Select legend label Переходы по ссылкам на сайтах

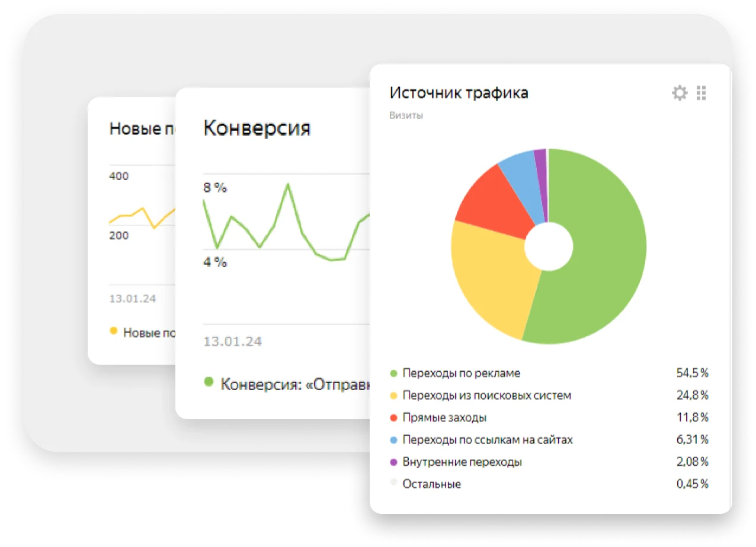(x=488, y=440)
